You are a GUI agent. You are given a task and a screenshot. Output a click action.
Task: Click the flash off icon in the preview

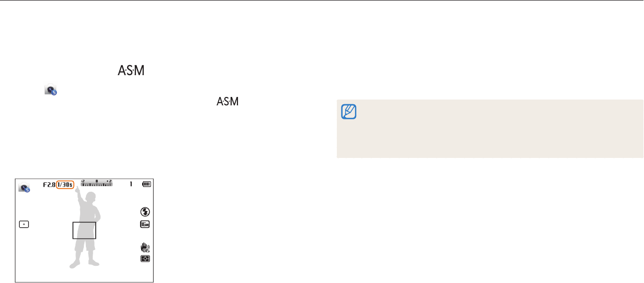[145, 212]
